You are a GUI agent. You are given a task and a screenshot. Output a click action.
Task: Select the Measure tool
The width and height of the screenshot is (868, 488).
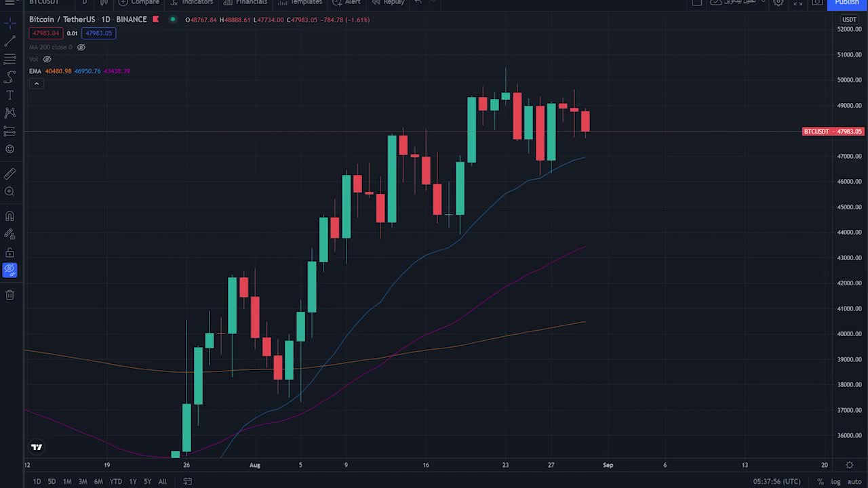(x=9, y=174)
